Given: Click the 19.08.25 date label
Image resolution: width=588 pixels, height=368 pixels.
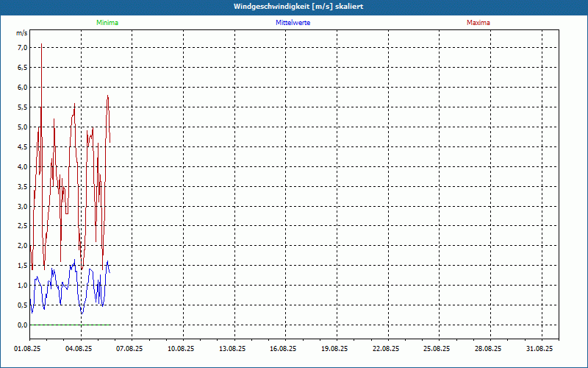Looking at the screenshot, I should [x=334, y=349].
